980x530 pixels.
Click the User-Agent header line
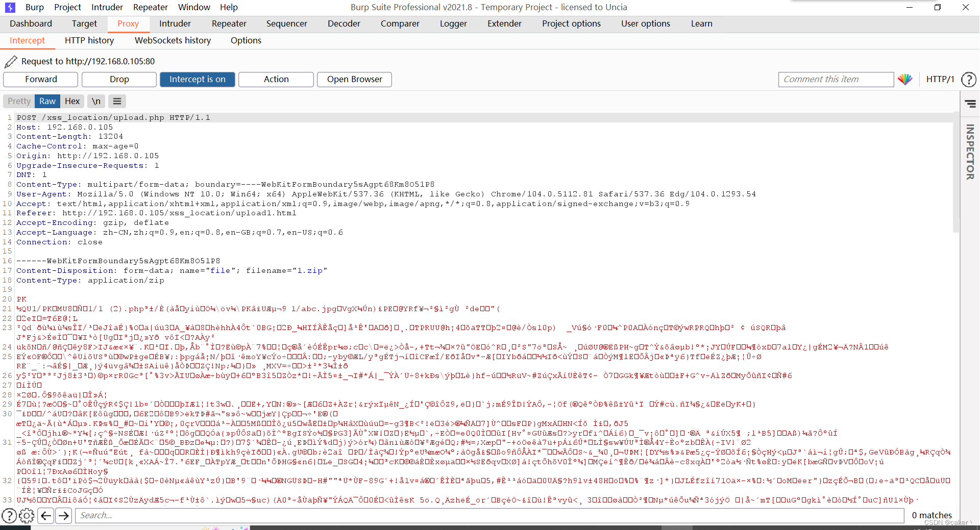coord(386,194)
